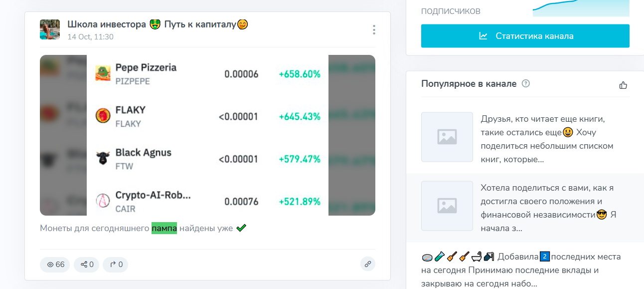Copy the post link via chain icon
This screenshot has width=644, height=289.
pyautogui.click(x=368, y=264)
